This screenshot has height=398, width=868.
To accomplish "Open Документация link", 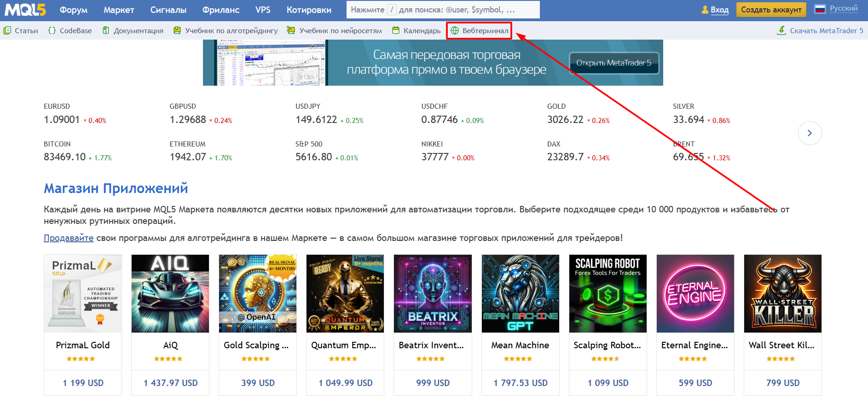I will pos(139,30).
